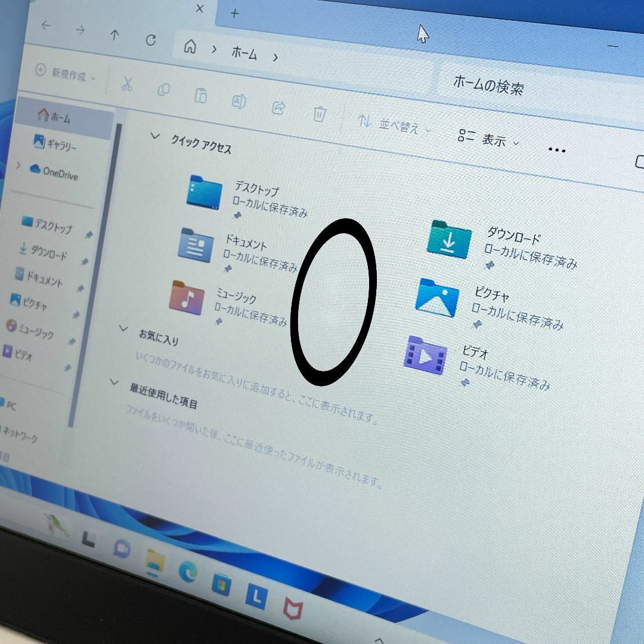The width and height of the screenshot is (644, 644).
Task: Click the chevron before ホーム in the address bar
Action: [x=214, y=49]
